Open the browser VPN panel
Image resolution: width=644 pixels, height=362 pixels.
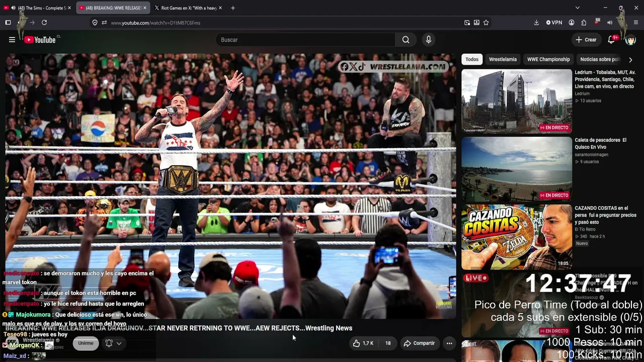click(x=554, y=23)
